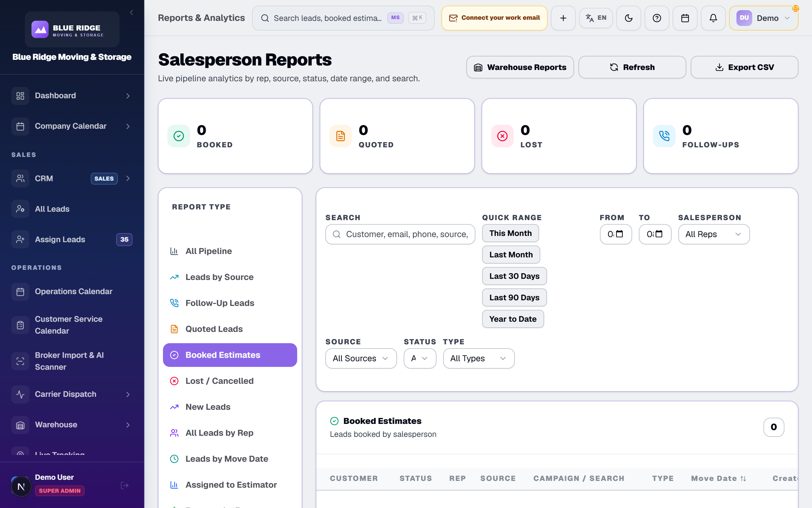This screenshot has width=812, height=508.
Task: Open the Assign Leads page
Action: click(x=72, y=240)
